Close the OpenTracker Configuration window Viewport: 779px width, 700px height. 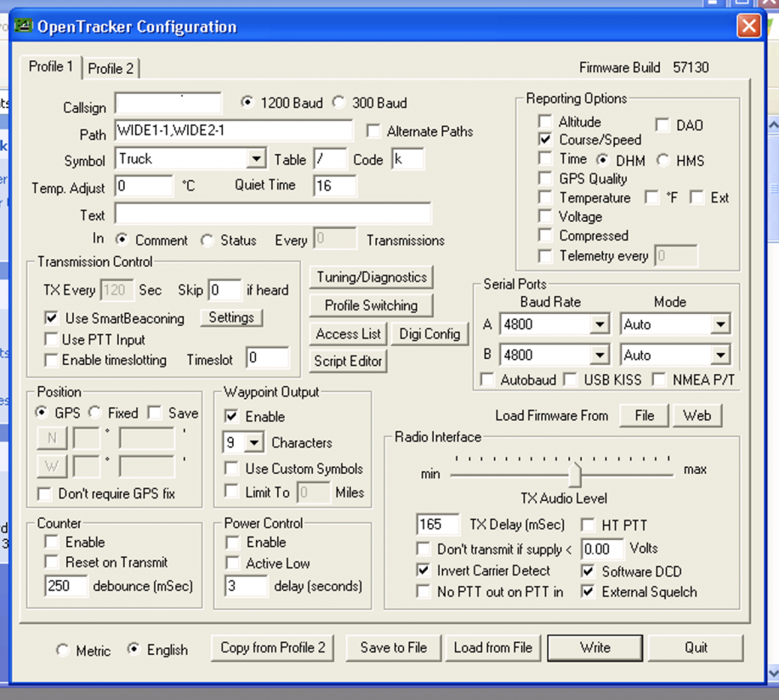click(x=748, y=26)
